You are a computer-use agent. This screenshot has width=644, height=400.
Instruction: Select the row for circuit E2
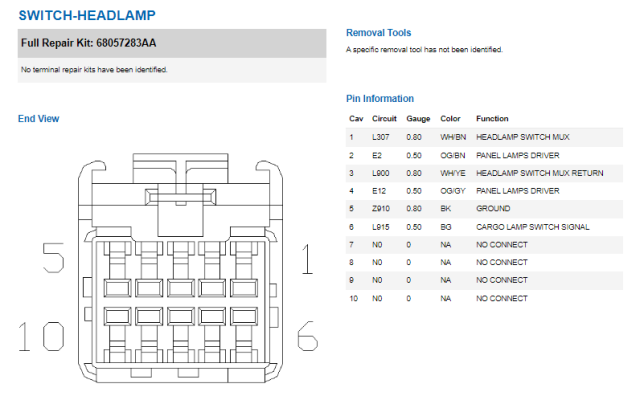(484, 155)
